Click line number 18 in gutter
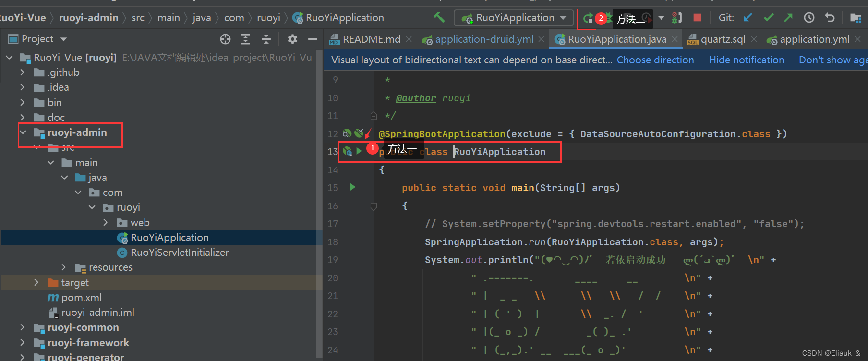868x361 pixels. coord(333,242)
